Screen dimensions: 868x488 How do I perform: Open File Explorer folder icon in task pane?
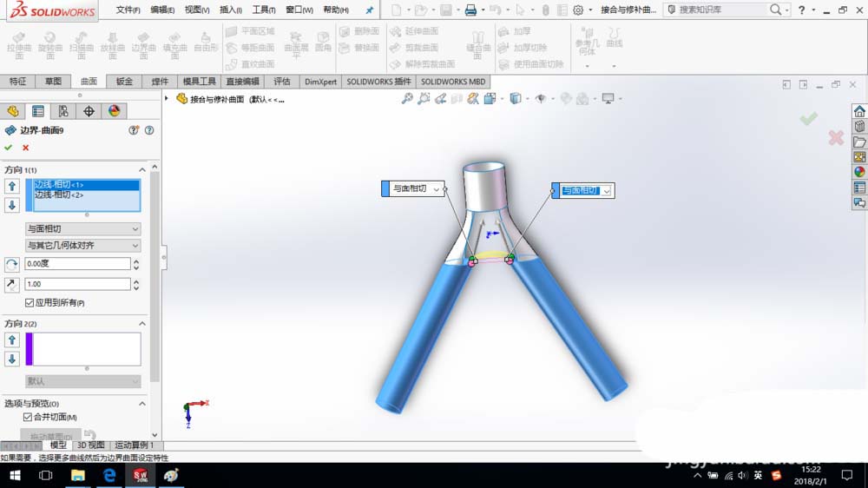coord(859,142)
